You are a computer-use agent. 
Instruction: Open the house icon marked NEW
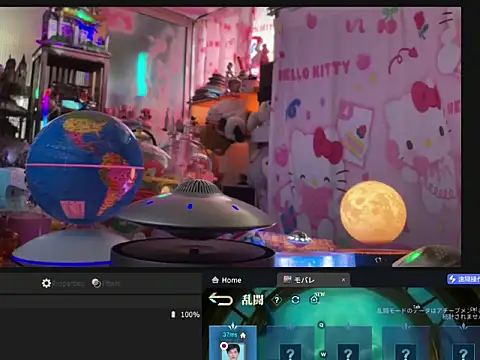[x=315, y=299]
